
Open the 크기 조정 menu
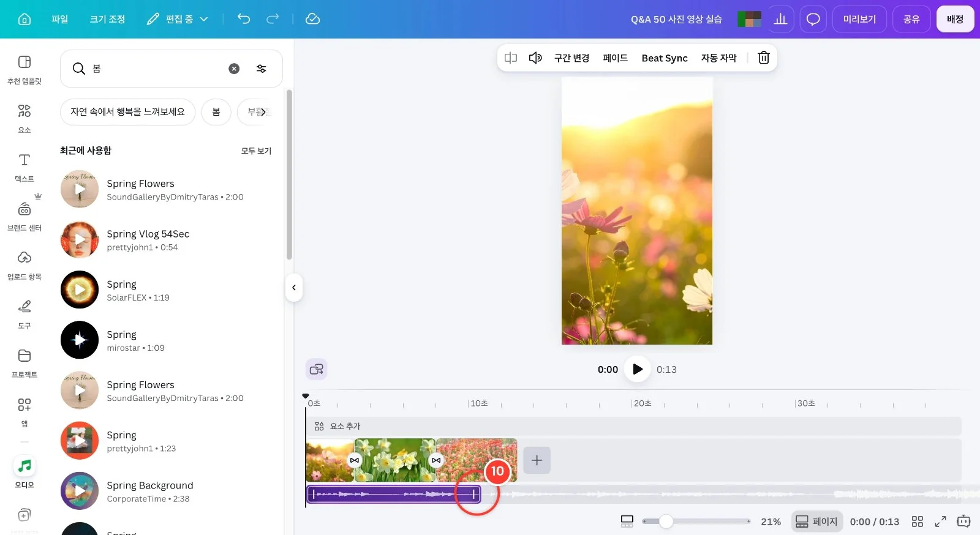pyautogui.click(x=107, y=19)
